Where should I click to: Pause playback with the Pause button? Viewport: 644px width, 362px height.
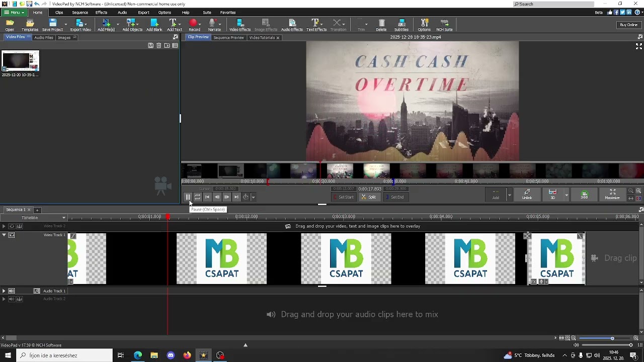point(188,197)
